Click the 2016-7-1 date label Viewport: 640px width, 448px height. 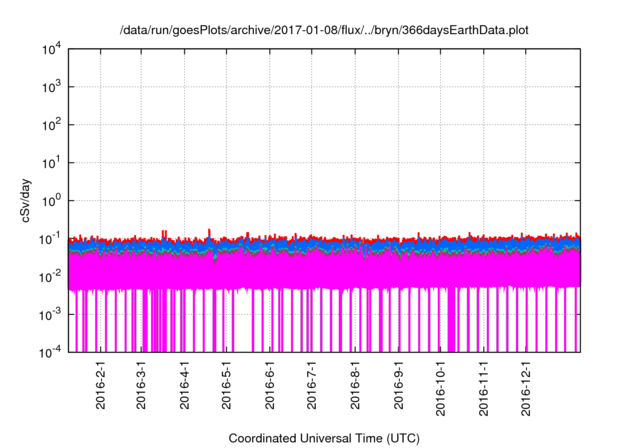(311, 385)
